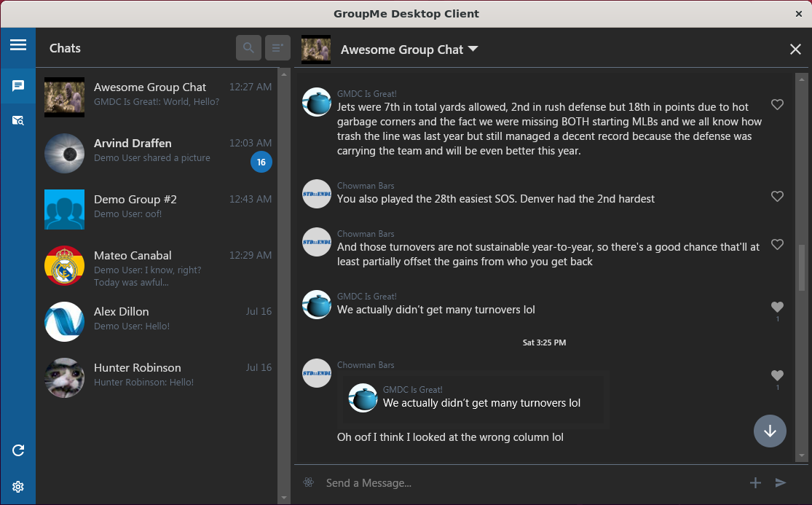Open Demo Group #2 conversation
812x505 pixels.
158,209
